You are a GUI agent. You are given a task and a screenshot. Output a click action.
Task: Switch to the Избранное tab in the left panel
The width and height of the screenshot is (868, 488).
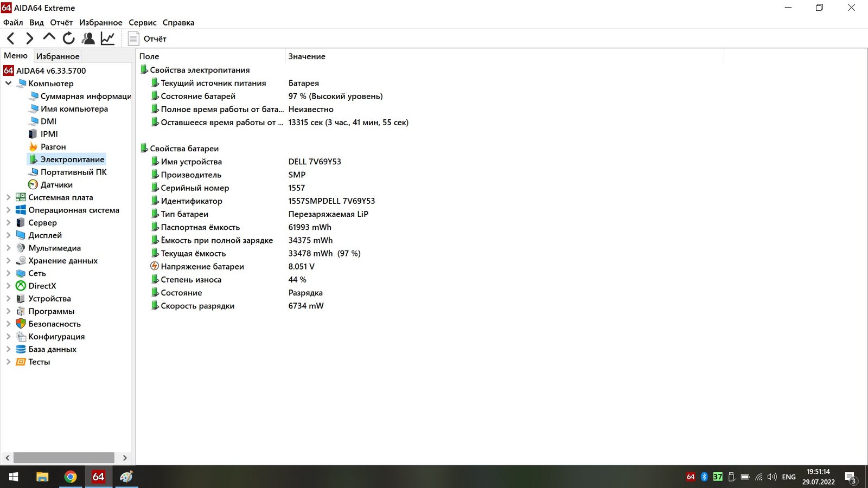pyautogui.click(x=58, y=56)
